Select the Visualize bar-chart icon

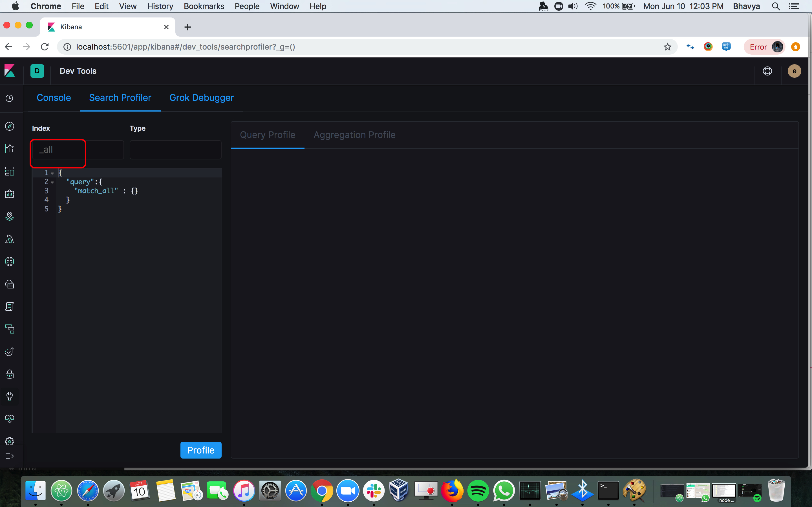(x=10, y=148)
